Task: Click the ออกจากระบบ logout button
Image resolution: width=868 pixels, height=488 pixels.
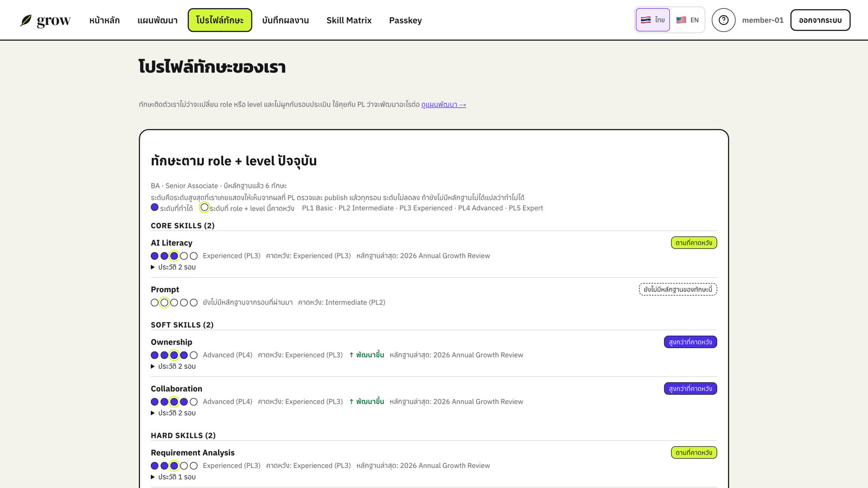Action: (x=820, y=20)
